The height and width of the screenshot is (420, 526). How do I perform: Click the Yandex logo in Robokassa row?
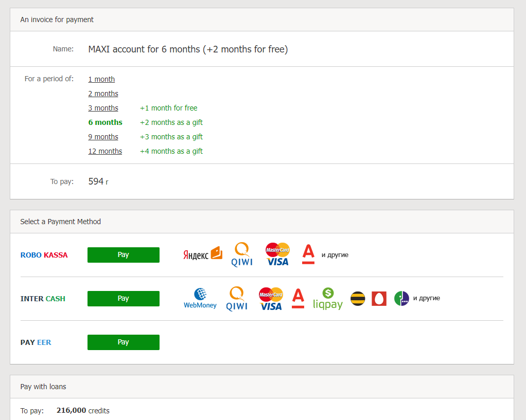203,254
